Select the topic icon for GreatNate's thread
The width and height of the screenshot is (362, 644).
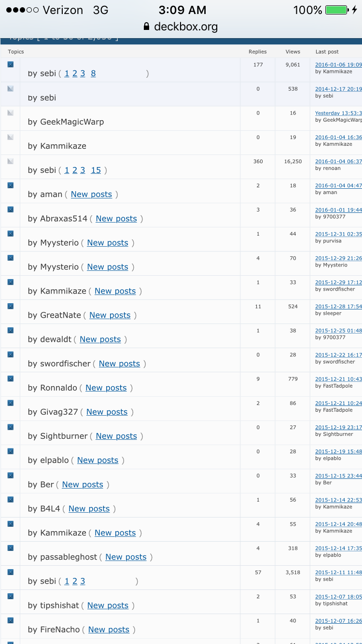(10, 306)
